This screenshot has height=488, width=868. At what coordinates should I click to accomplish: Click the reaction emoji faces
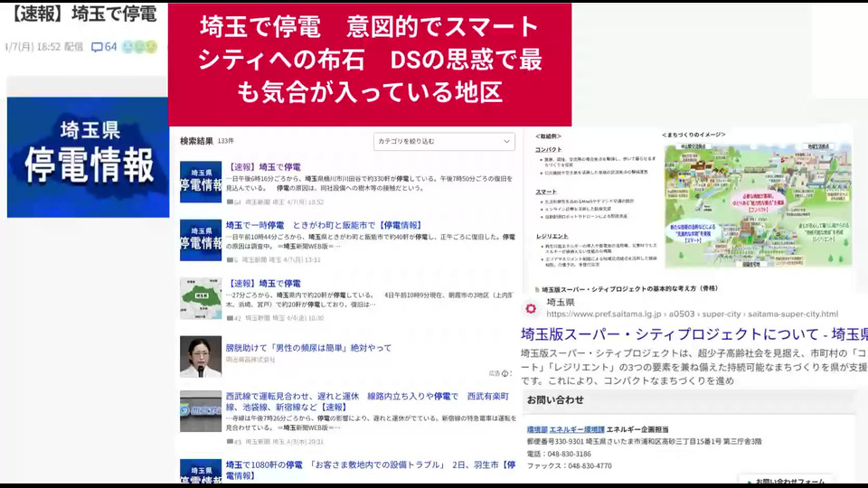point(139,47)
